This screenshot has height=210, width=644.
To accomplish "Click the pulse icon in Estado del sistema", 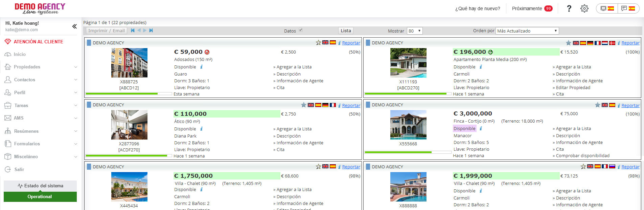I will [x=20, y=186].
